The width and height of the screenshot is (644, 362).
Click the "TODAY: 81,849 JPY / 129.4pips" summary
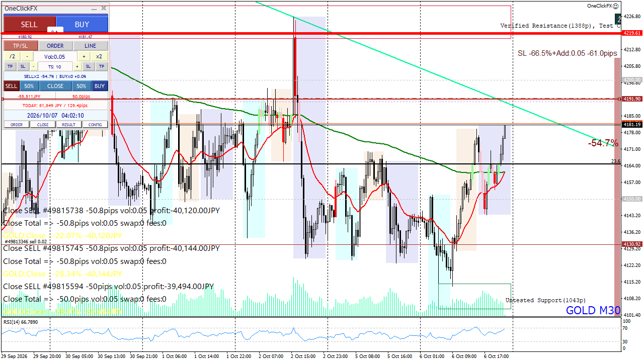click(x=55, y=106)
